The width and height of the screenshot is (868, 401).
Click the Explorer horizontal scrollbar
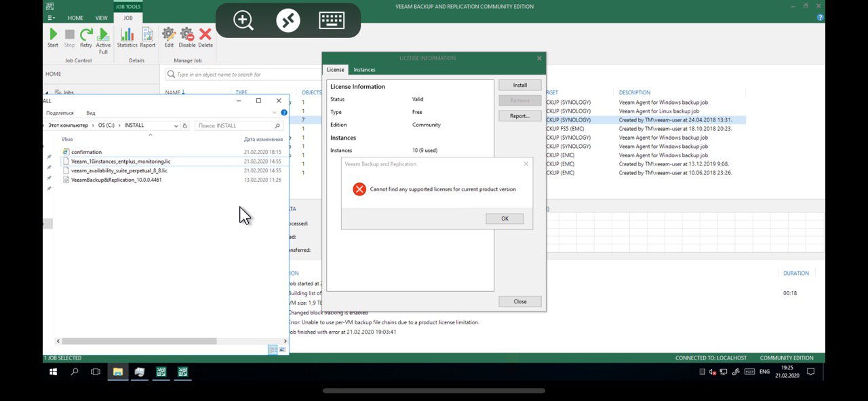pos(139,341)
